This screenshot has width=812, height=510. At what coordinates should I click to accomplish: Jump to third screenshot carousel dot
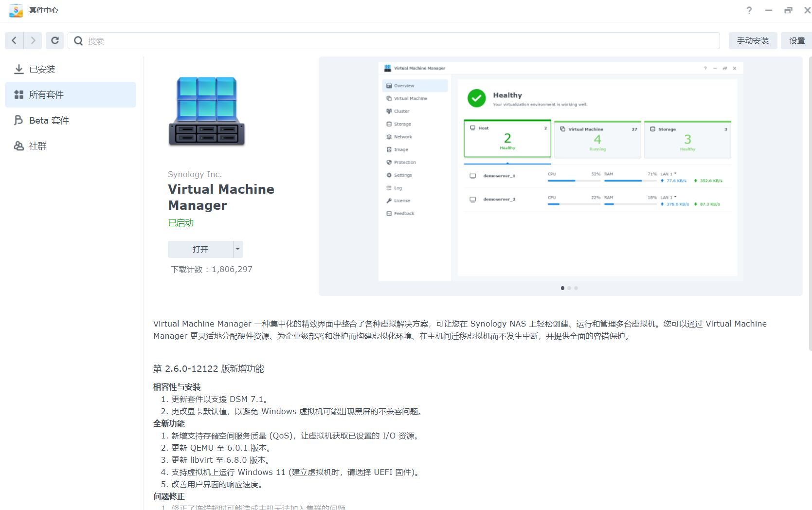pos(576,288)
